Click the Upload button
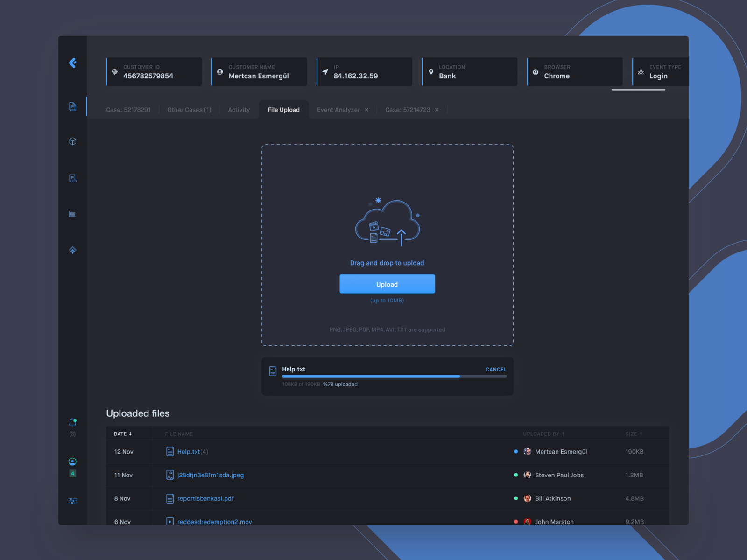 (x=387, y=284)
